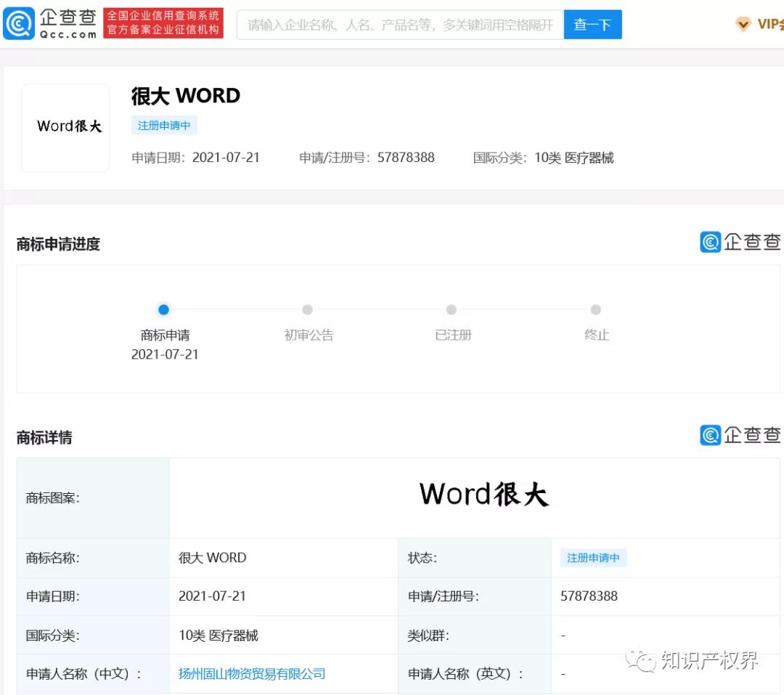The height and width of the screenshot is (695, 784).
Task: Click the red 全国企业信用查询系统 banner
Action: tap(163, 23)
